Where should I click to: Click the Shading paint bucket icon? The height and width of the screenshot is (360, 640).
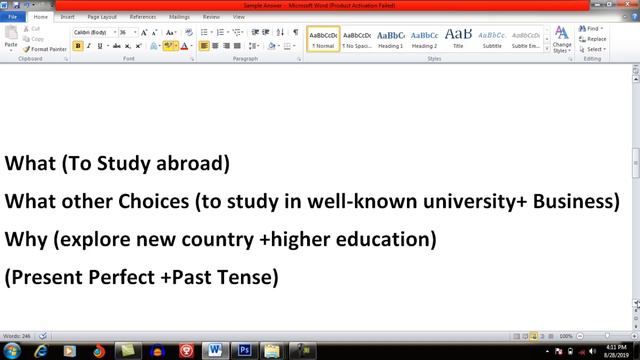[271, 46]
